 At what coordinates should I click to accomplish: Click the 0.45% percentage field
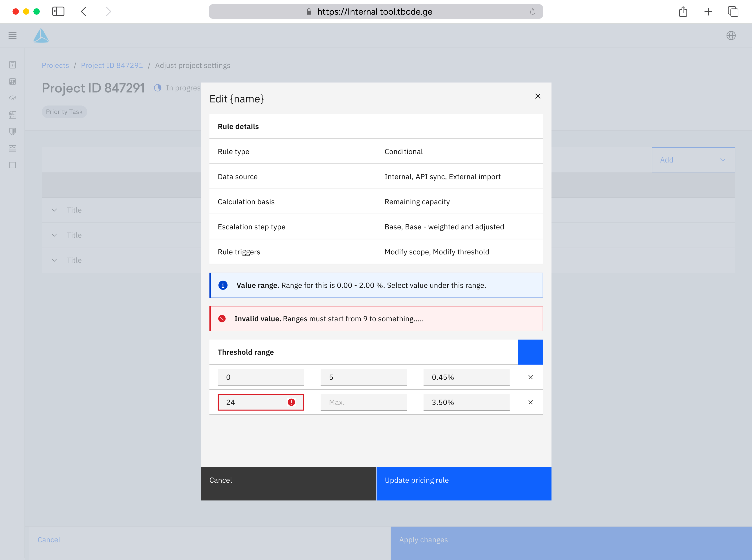[466, 377]
